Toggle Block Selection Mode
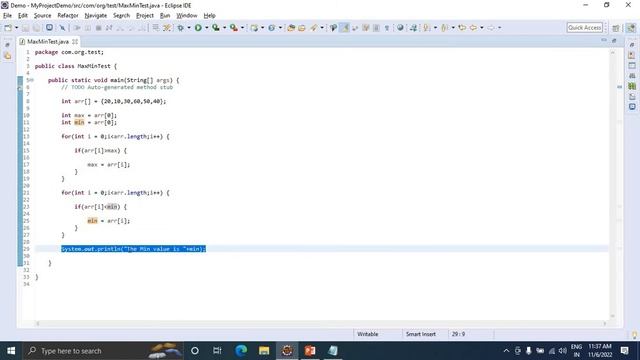The width and height of the screenshot is (640, 360). 376,28
